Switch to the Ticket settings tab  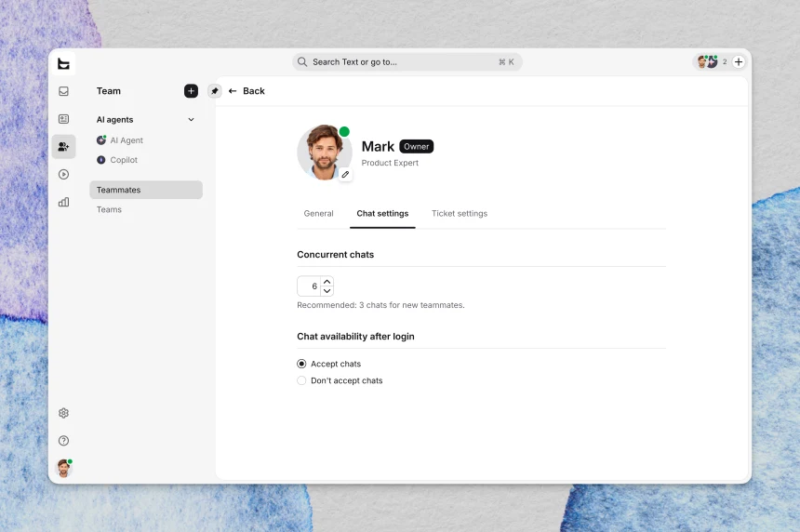460,213
